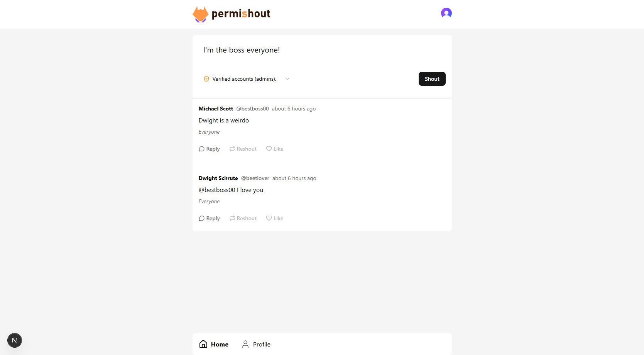Reshout Dwight Schrute's post
This screenshot has height=355, width=644.
pyautogui.click(x=243, y=218)
